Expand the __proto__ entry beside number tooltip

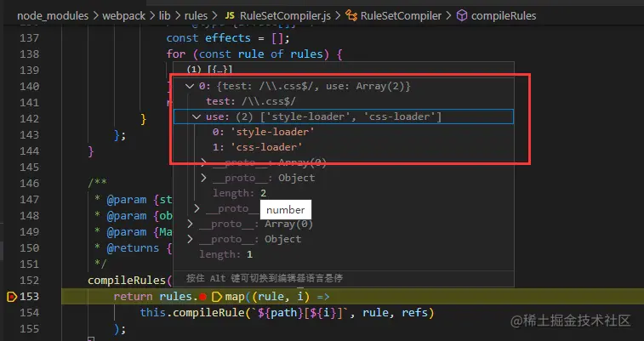[197, 208]
